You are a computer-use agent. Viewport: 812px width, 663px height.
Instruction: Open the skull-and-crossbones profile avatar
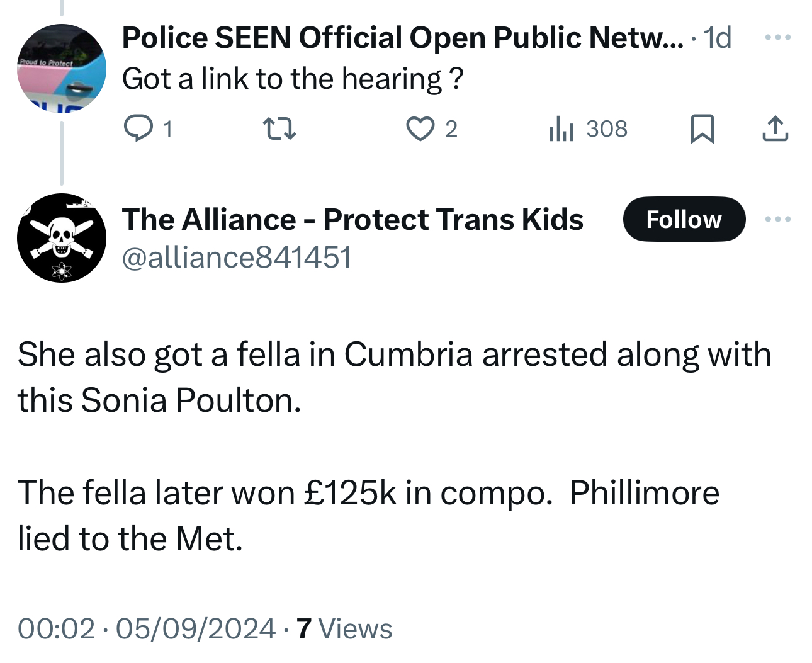pos(62,238)
